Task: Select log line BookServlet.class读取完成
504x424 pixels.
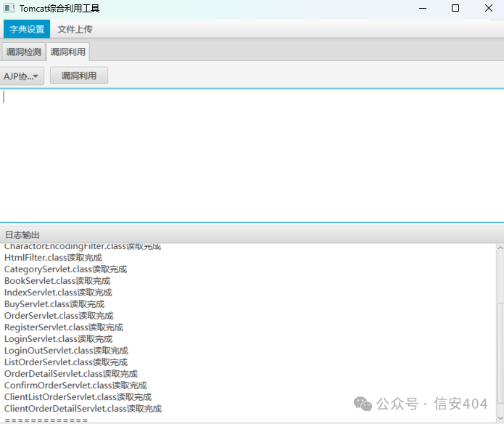Action: (57, 281)
